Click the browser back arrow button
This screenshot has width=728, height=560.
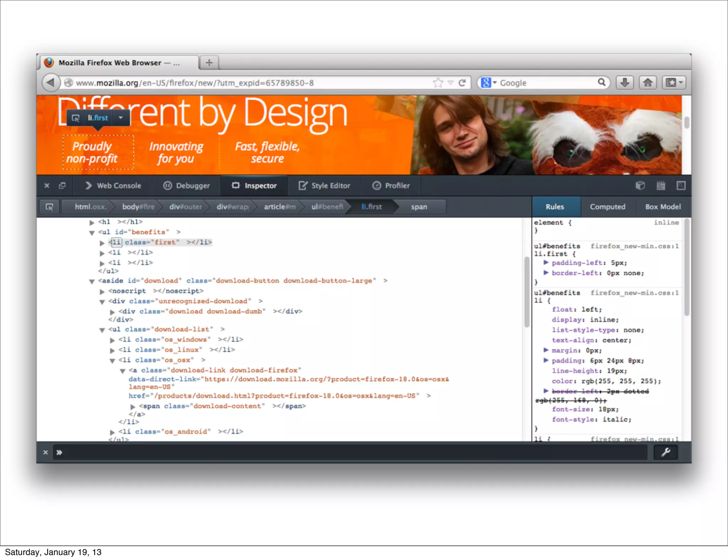50,83
